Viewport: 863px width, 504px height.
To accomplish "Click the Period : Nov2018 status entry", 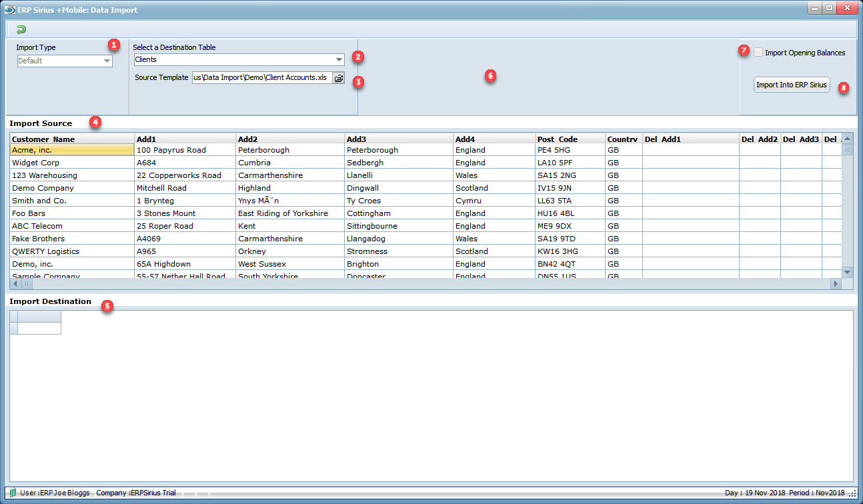I will click(x=816, y=493).
